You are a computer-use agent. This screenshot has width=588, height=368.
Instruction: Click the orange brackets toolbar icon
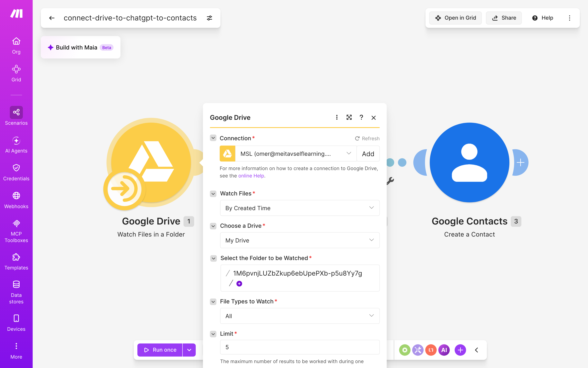click(x=431, y=350)
